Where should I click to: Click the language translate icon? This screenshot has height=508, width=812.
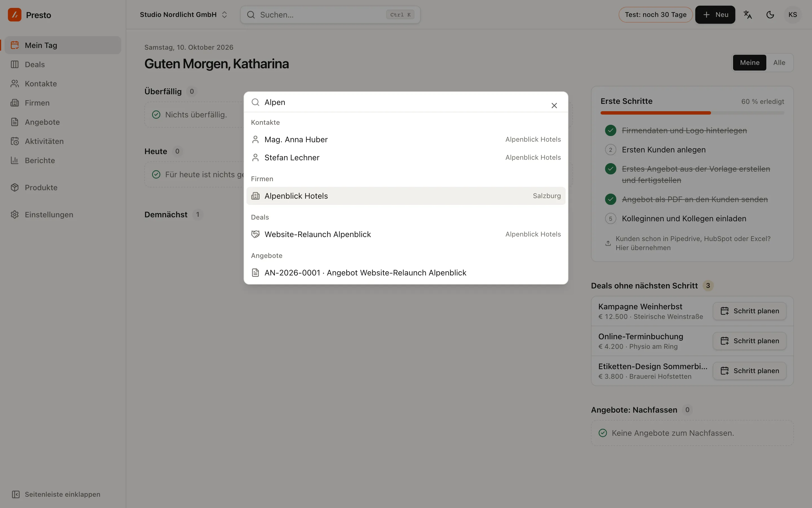click(x=748, y=15)
